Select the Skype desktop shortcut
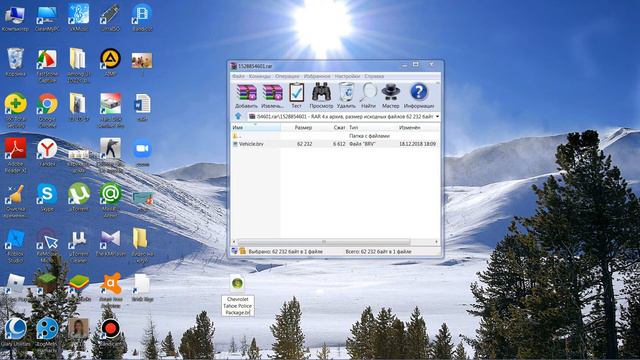The image size is (640, 360). 47,197
